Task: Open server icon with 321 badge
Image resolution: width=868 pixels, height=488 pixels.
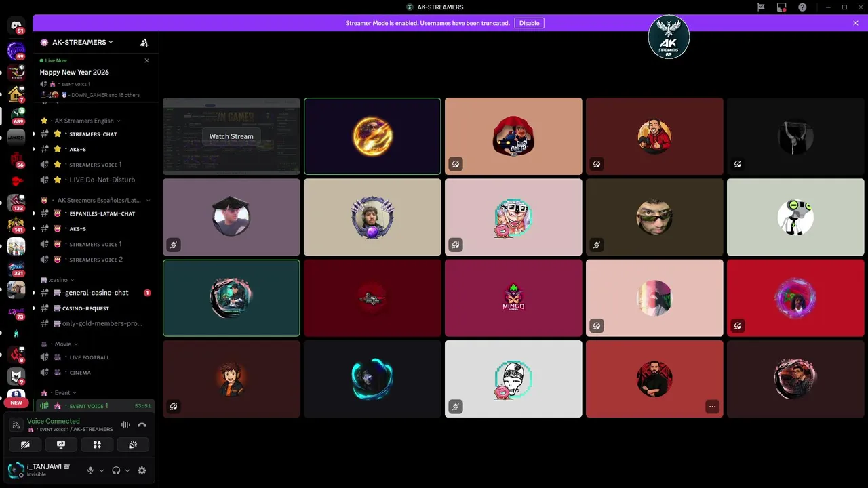Action: (x=16, y=268)
